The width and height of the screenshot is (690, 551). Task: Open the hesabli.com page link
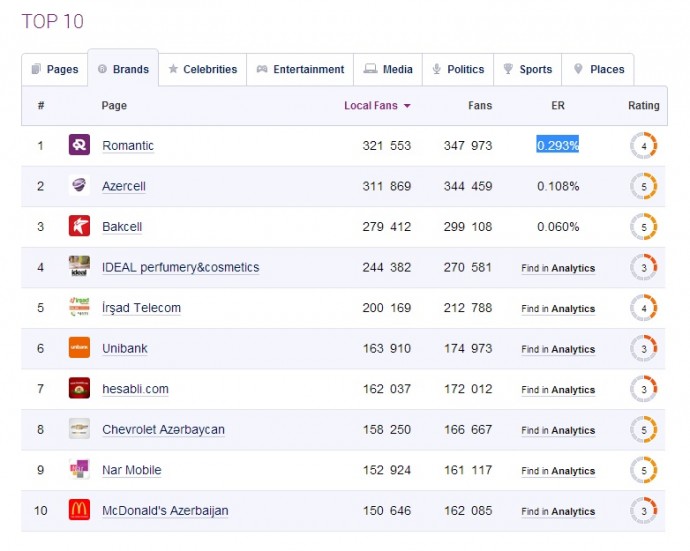135,389
